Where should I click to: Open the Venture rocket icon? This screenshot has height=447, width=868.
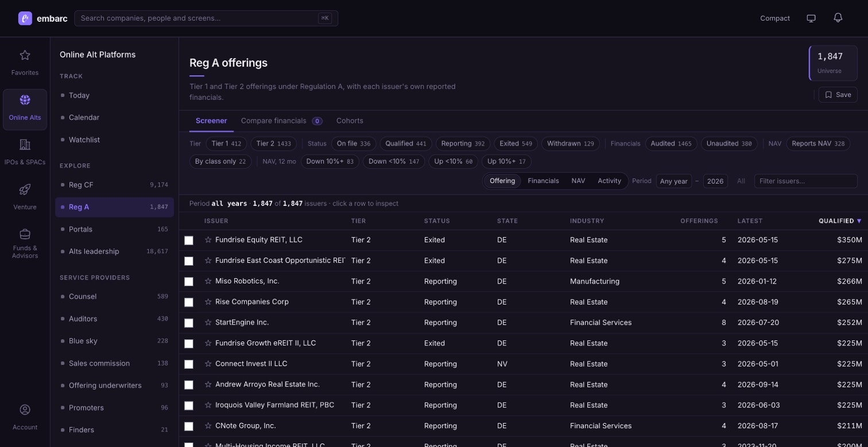coord(25,189)
